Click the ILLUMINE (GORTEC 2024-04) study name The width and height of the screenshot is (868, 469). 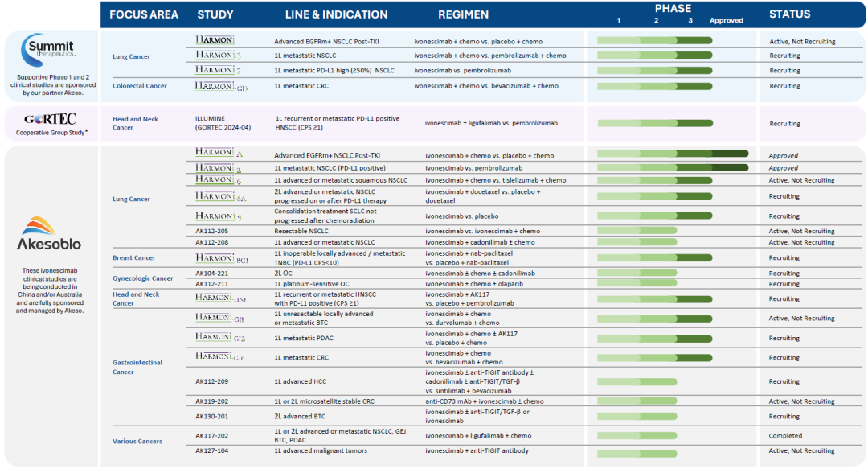(223, 123)
